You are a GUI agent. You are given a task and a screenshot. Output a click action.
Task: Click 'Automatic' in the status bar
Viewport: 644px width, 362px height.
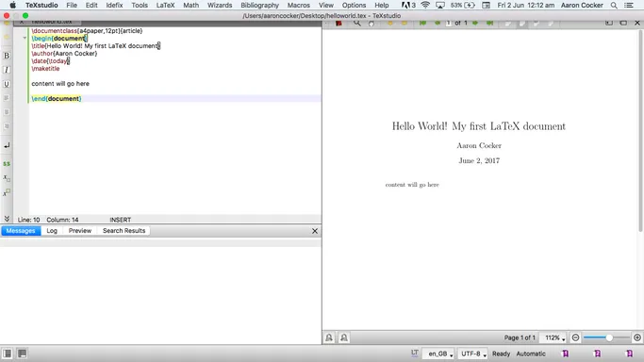click(x=531, y=354)
